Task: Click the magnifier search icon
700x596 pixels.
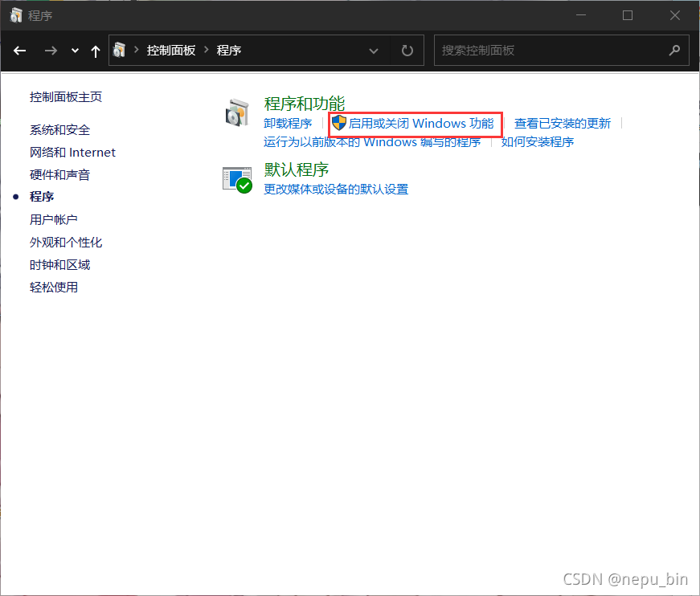Action: [x=674, y=51]
